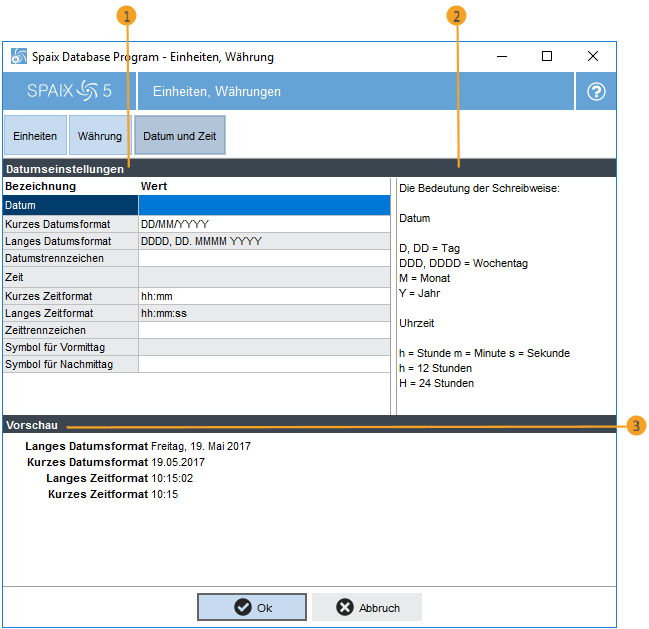This screenshot has width=649, height=629.
Task: Click the Zeittrennzeichen label
Action: tap(45, 330)
